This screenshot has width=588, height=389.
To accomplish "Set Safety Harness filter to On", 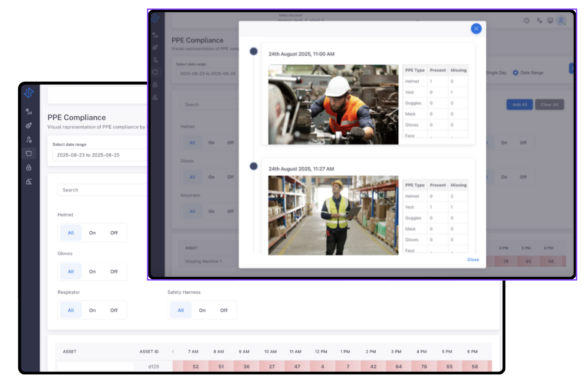I will click(x=202, y=310).
